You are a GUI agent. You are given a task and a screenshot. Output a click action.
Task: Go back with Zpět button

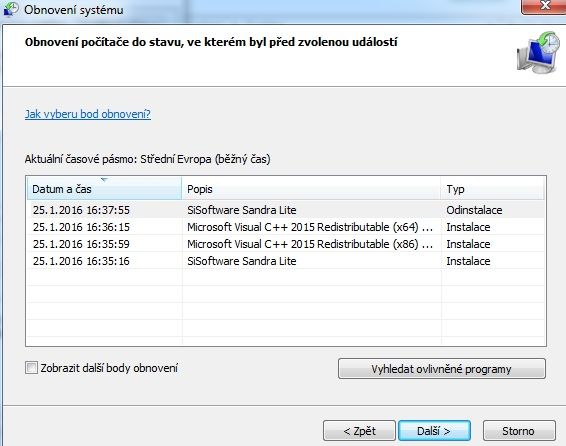click(360, 430)
